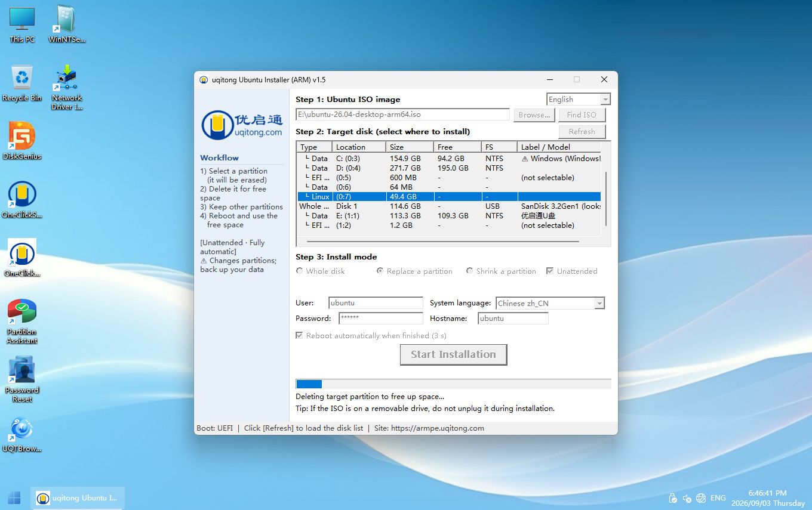This screenshot has width=812, height=510.
Task: Click the User name field
Action: [x=376, y=303]
